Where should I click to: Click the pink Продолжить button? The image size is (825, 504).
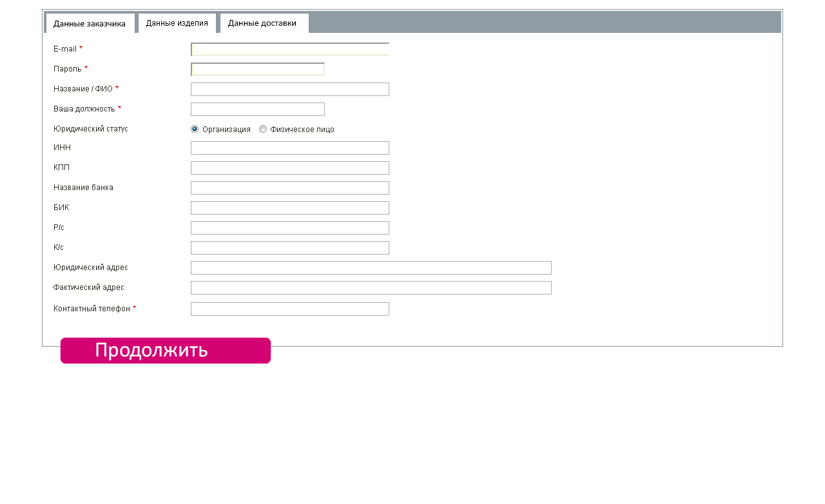point(166,351)
